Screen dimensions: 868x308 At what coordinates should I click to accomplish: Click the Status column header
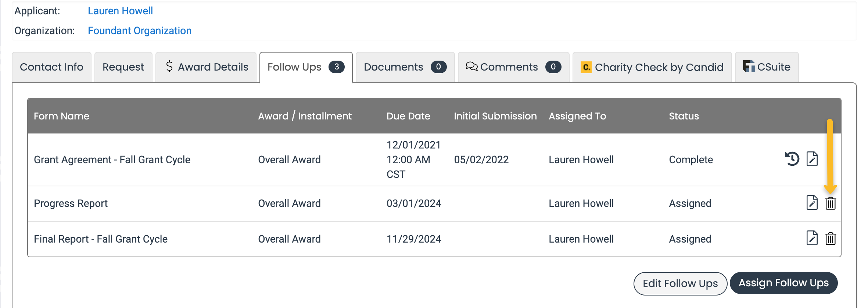pos(684,116)
